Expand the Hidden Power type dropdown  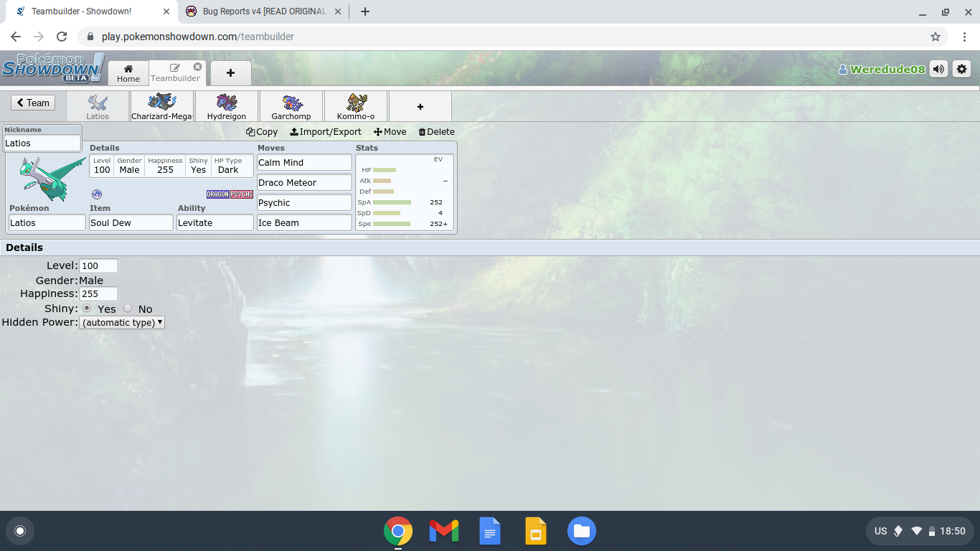[x=122, y=323]
